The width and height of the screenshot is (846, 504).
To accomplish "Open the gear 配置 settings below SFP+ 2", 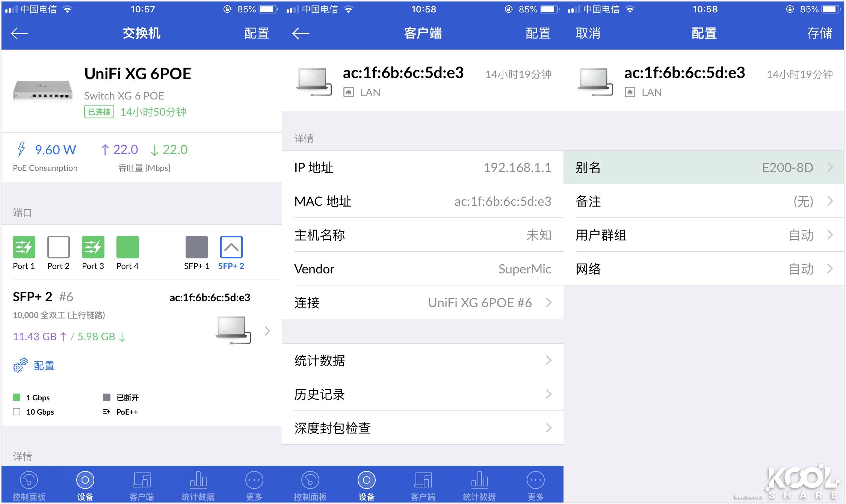I will pos(35,365).
